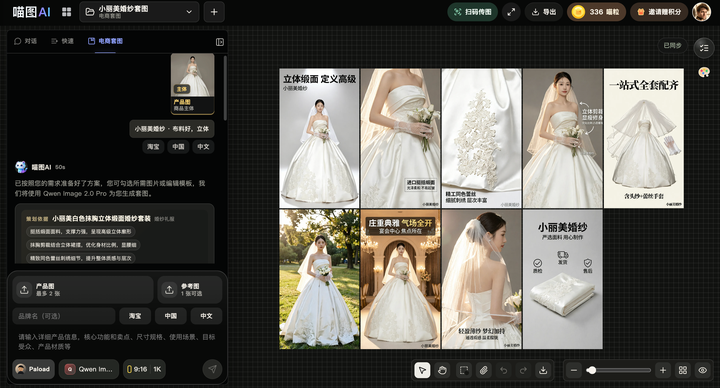720x388 pixels.
Task: Select the 立体剪裁 annotated model image
Action: coord(563,138)
